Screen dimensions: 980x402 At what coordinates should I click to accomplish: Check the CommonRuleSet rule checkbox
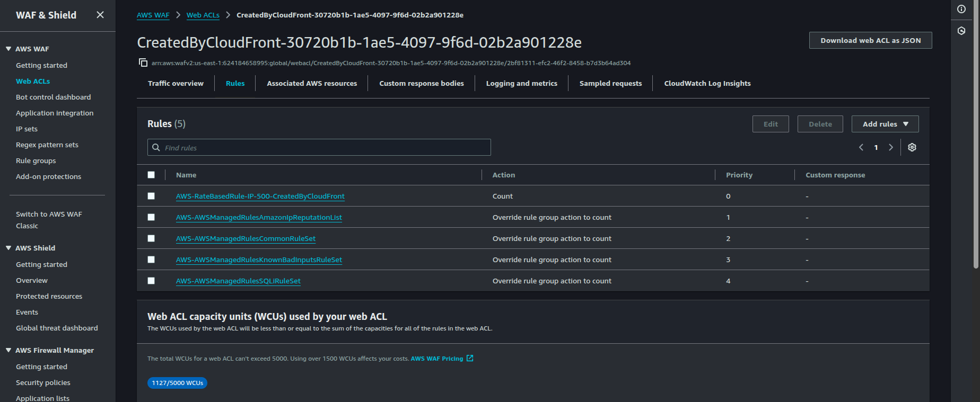(151, 238)
